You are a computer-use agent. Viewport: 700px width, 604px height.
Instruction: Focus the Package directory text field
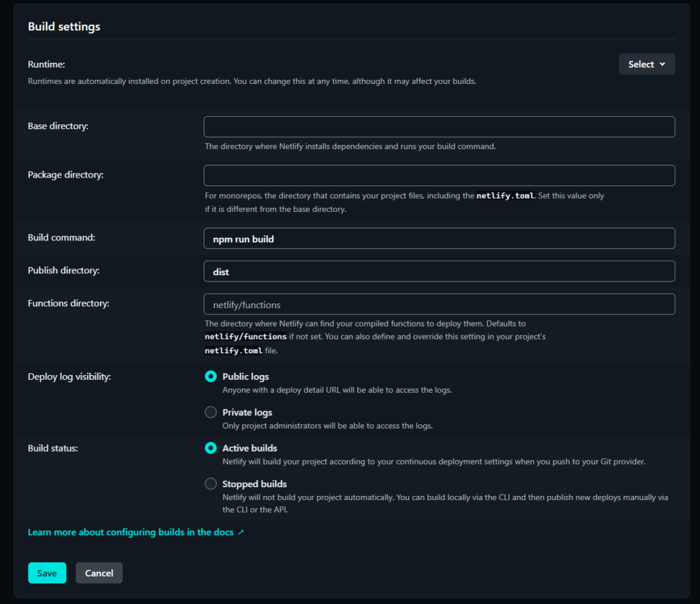[439, 176]
